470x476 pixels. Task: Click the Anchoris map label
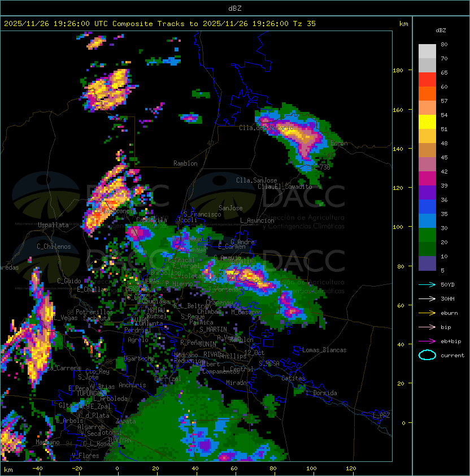point(132,385)
